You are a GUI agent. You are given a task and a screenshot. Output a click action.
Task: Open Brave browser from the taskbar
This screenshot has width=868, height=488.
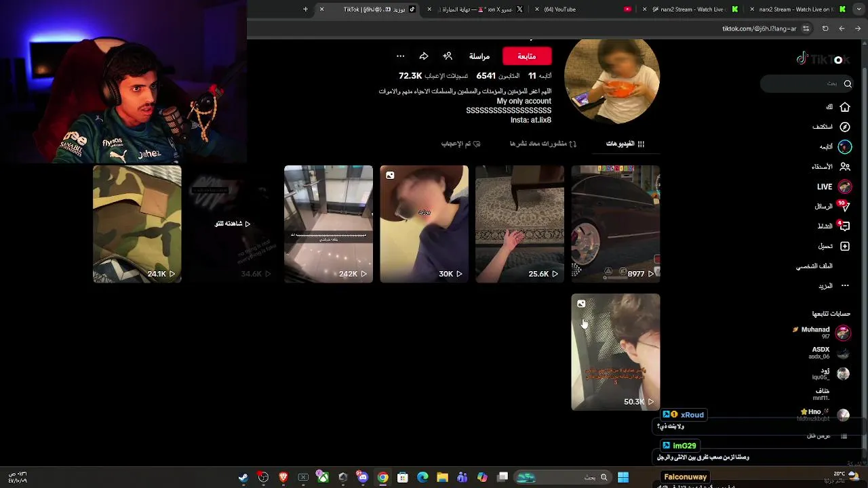pos(283,477)
